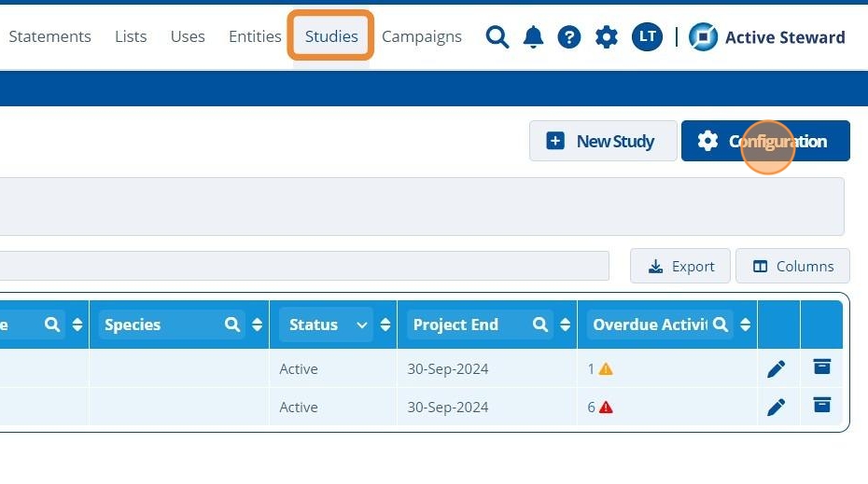Viewport: 868px width, 484px height.
Task: Archive the second study row
Action: tap(821, 406)
